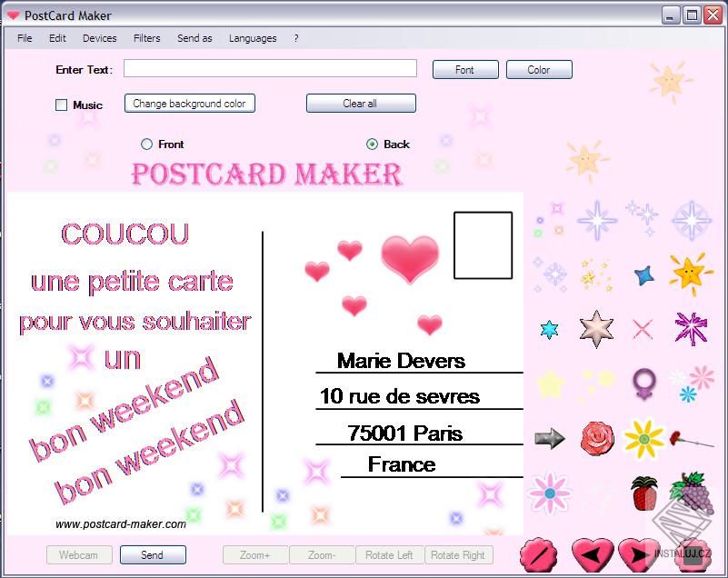
Task: Select the COUCOU text on the postcard
Action: (125, 234)
